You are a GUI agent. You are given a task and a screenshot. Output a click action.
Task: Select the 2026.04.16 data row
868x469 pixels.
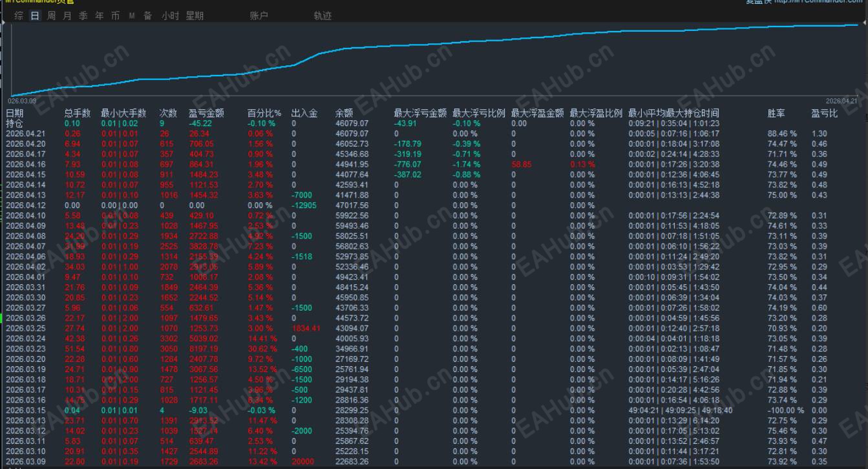click(x=434, y=164)
